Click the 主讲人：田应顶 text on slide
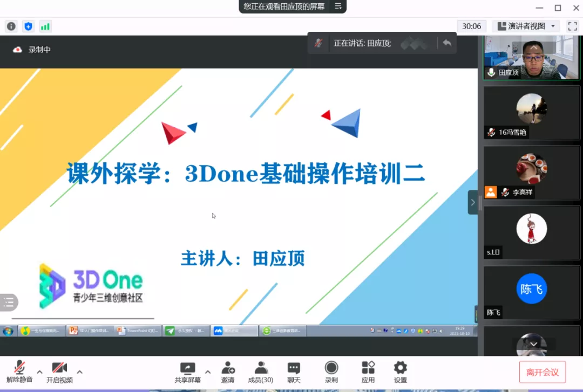The image size is (583, 392). (x=243, y=258)
